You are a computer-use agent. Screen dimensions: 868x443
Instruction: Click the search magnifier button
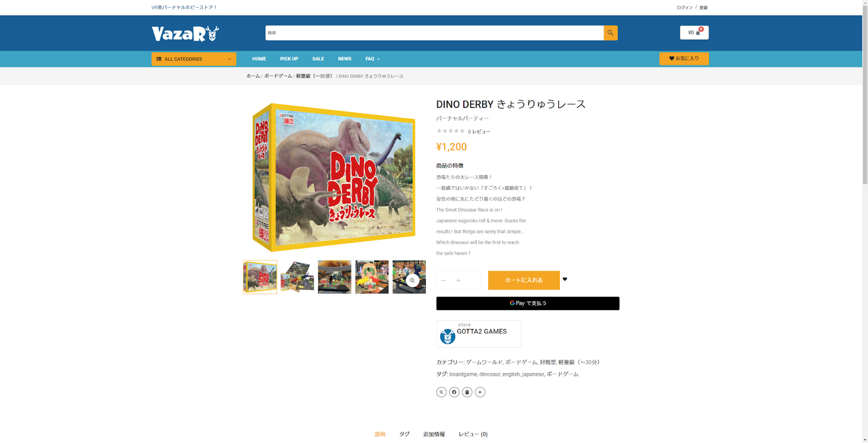coord(610,33)
